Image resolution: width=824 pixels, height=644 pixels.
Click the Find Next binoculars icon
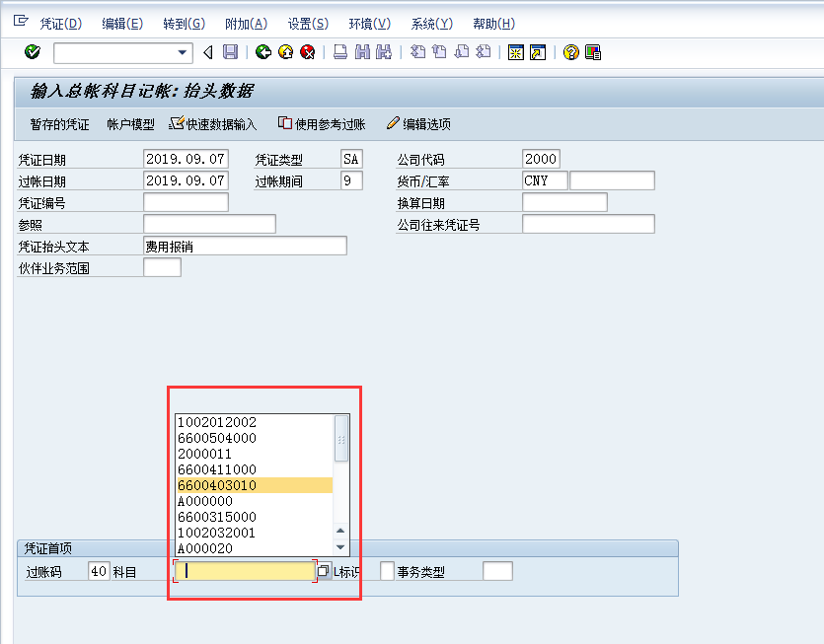point(384,52)
